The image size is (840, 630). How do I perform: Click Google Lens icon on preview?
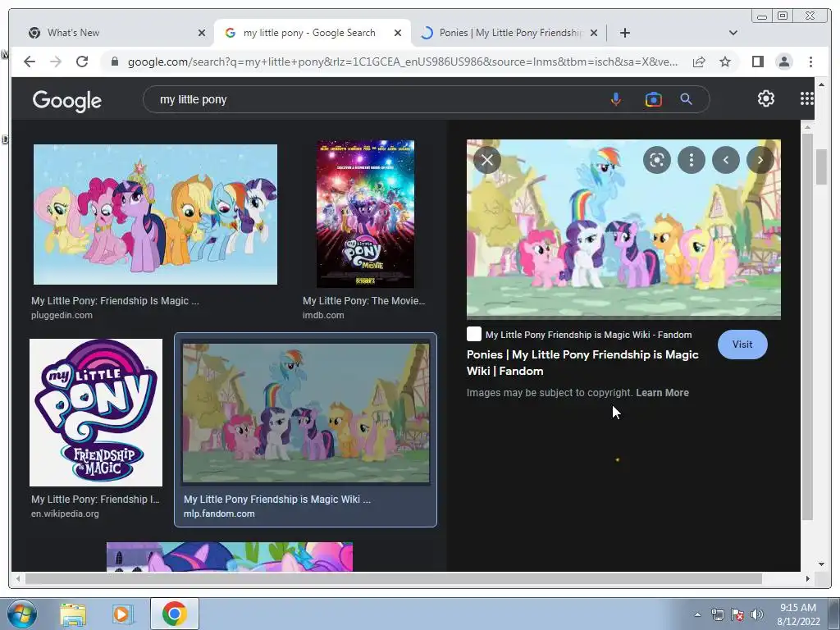pyautogui.click(x=657, y=160)
